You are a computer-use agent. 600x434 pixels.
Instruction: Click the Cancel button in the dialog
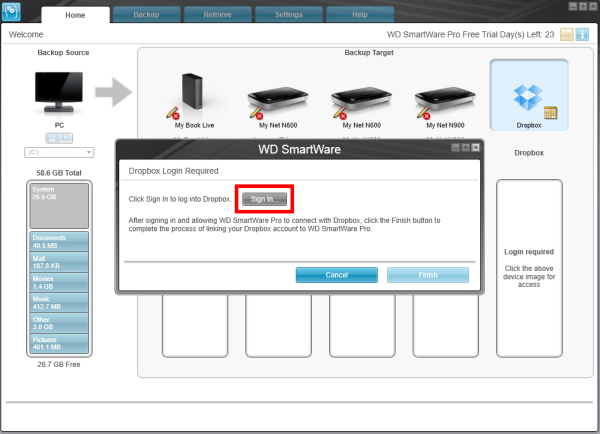(337, 275)
